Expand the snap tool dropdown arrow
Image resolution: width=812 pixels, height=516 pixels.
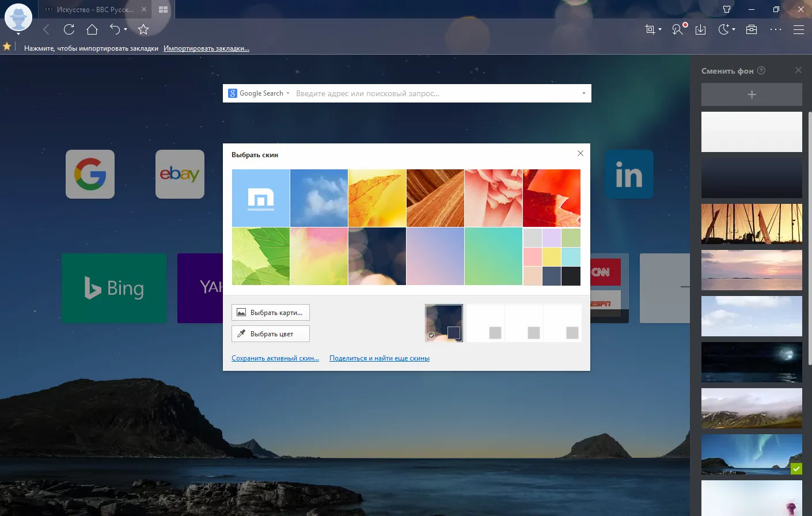660,29
